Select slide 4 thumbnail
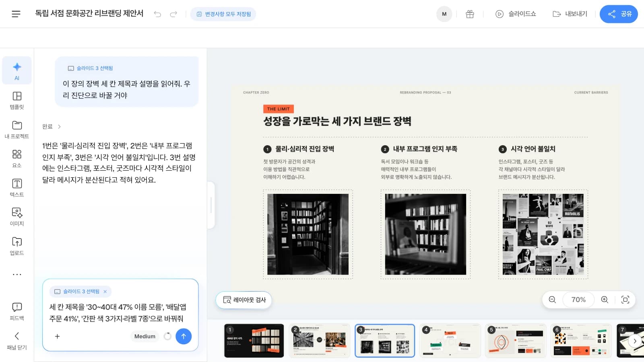644x362 pixels. pos(450,341)
